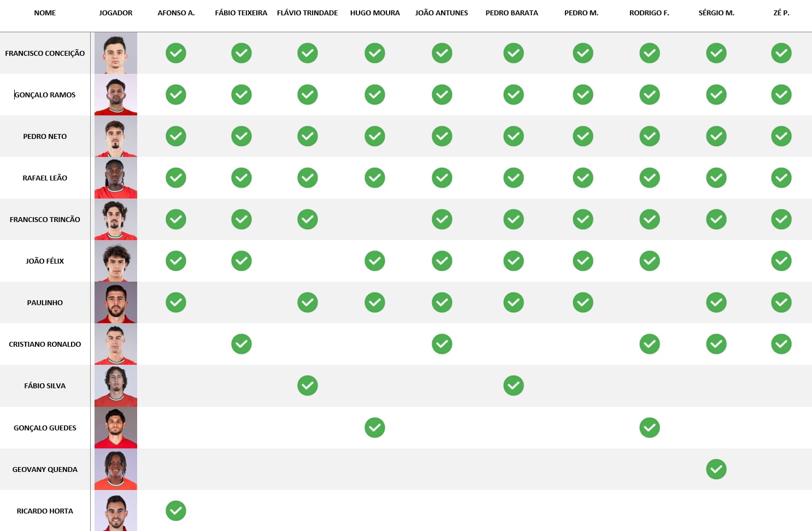Click Cristiano Ronaldo's checkmark under Fábio Teixeira
The image size is (812, 531).
coord(242,344)
